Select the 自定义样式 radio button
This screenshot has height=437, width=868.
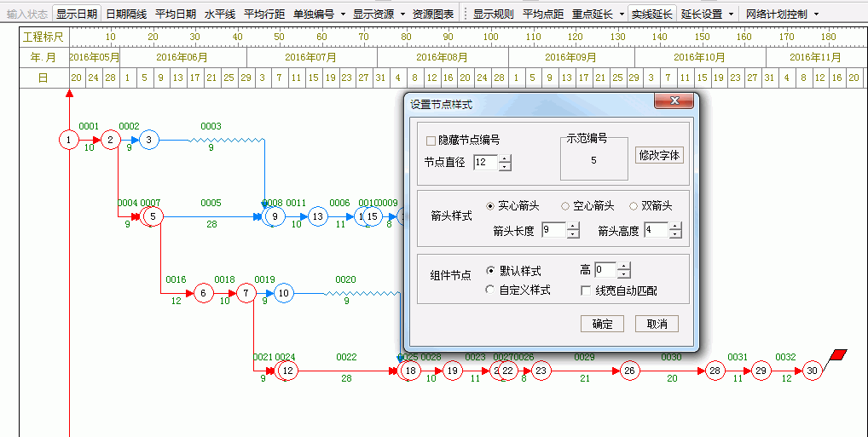point(490,290)
